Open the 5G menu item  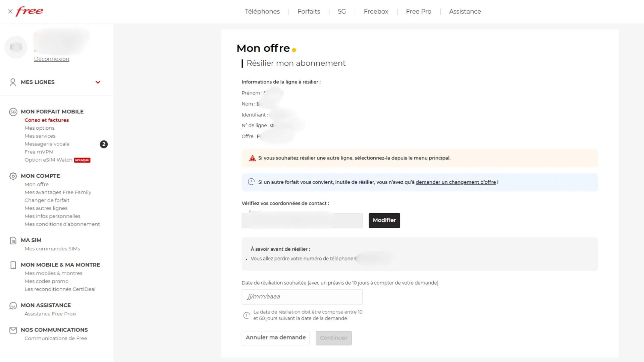click(x=342, y=11)
